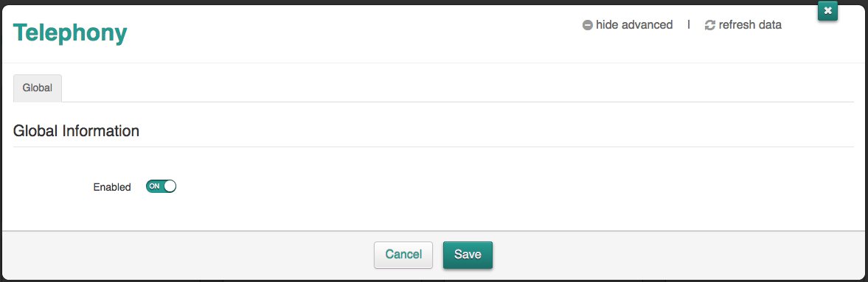This screenshot has width=868, height=282.
Task: Click the white knob of the Enabled toggle
Action: click(x=170, y=186)
